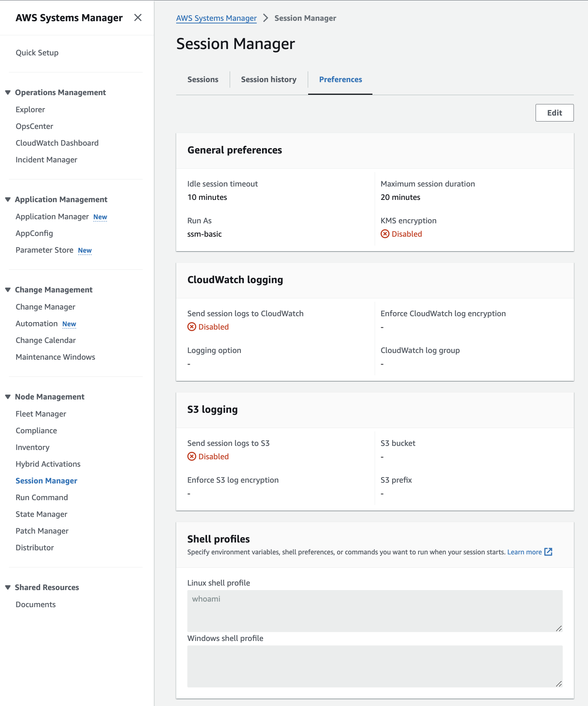This screenshot has height=706, width=588.
Task: Open the Session history tab
Action: 268,80
